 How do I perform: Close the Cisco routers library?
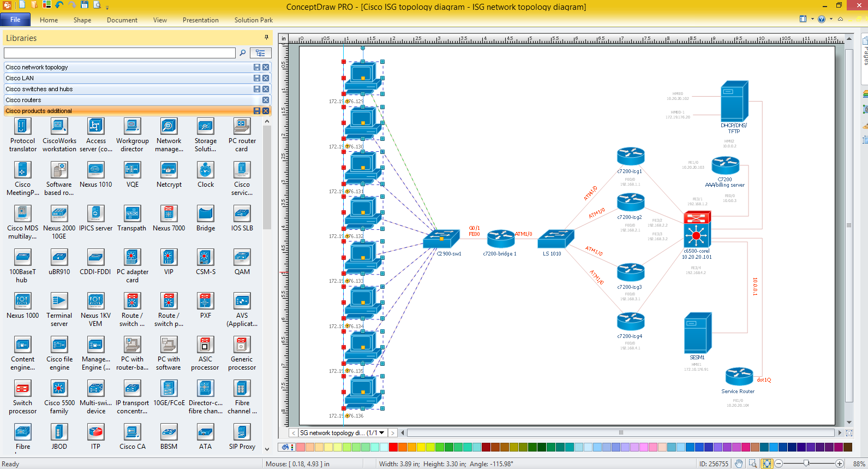pyautogui.click(x=266, y=100)
